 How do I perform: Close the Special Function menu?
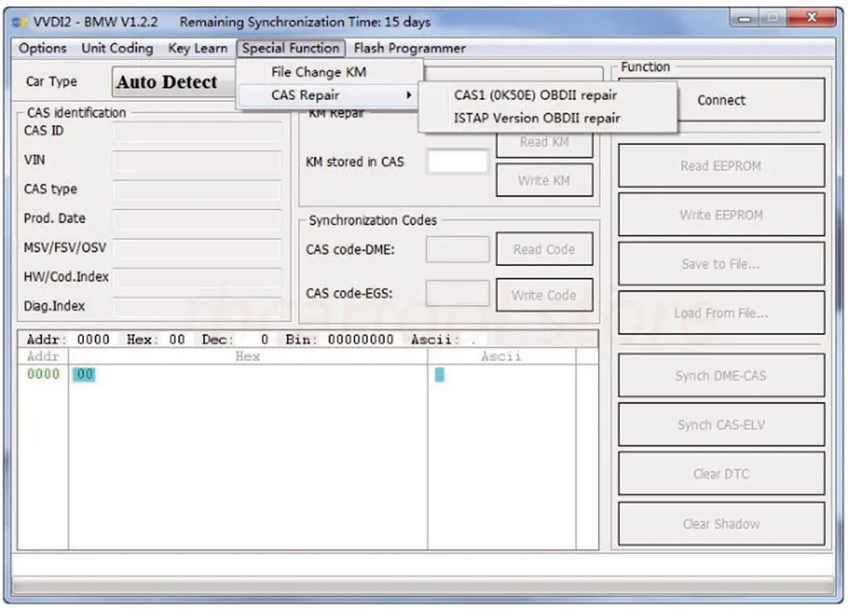[290, 48]
